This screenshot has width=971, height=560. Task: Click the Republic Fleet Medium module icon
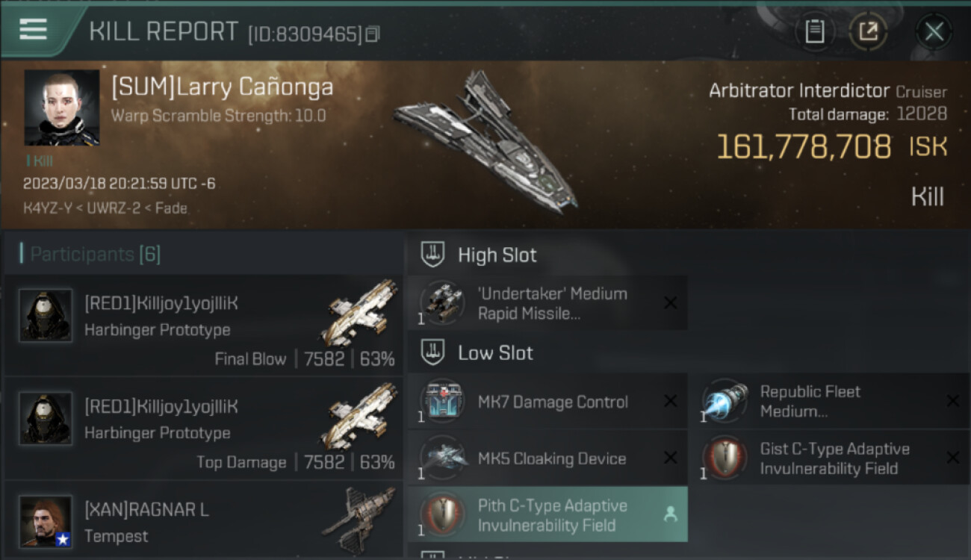pos(725,402)
